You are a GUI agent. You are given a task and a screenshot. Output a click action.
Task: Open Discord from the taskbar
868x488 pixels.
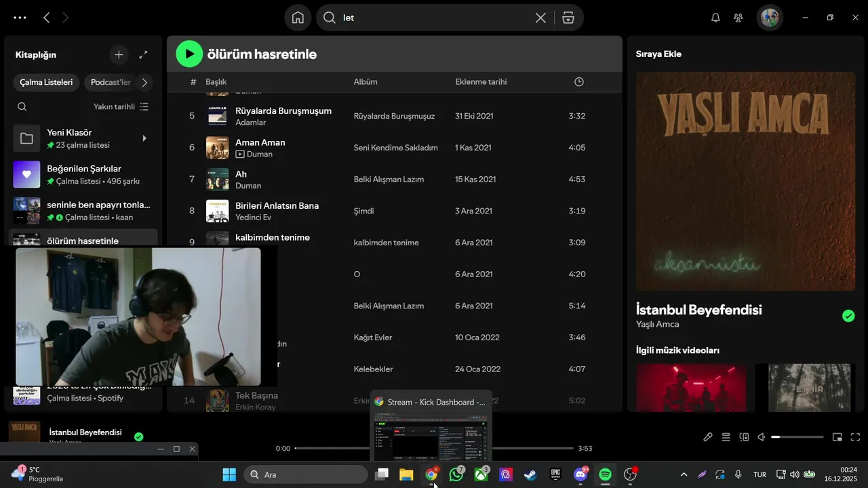pos(580,474)
